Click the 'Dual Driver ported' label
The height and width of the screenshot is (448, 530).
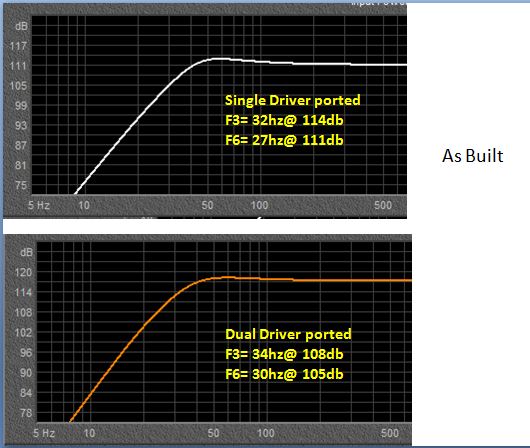(x=288, y=334)
